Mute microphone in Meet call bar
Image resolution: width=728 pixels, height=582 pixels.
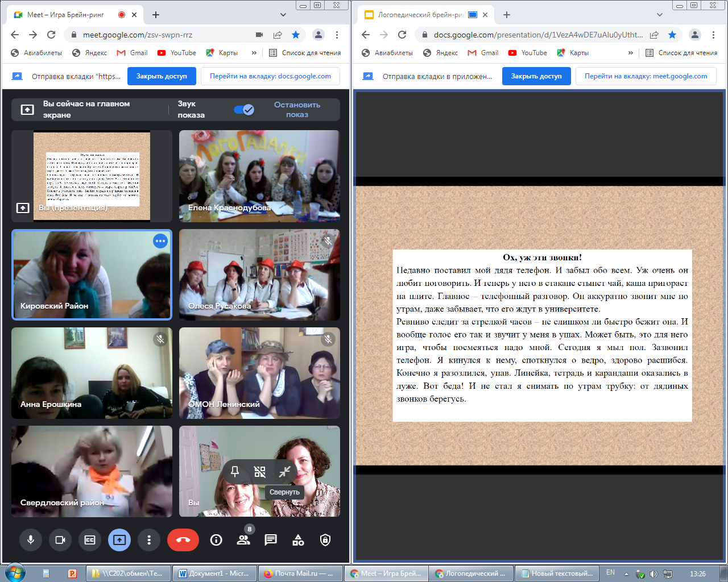[31, 540]
